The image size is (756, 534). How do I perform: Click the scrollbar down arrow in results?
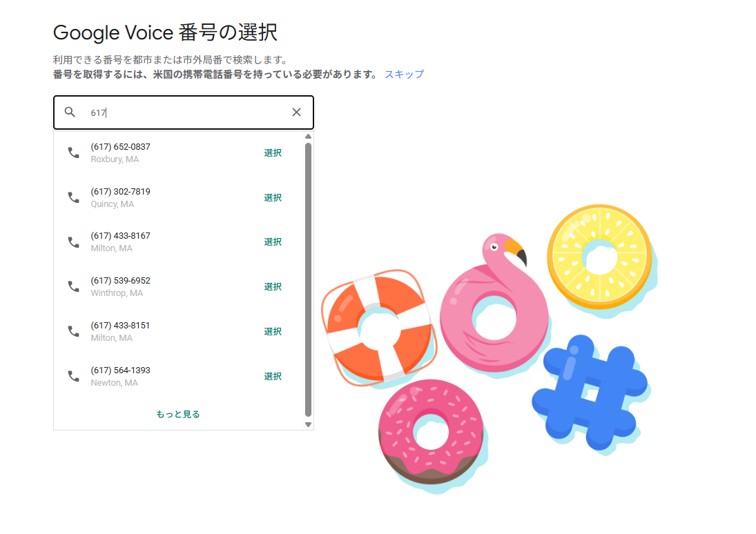pos(308,424)
